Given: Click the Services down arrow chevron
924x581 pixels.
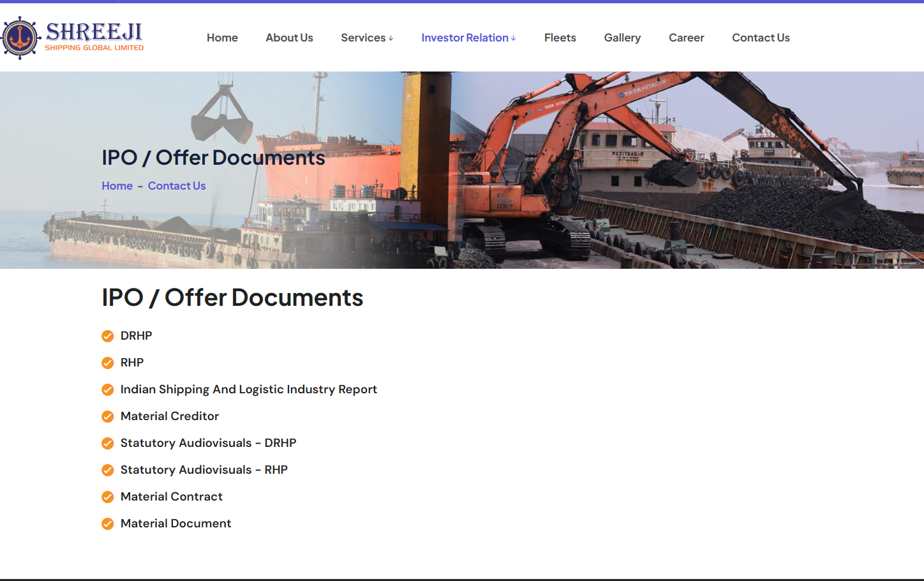Looking at the screenshot, I should (x=391, y=39).
